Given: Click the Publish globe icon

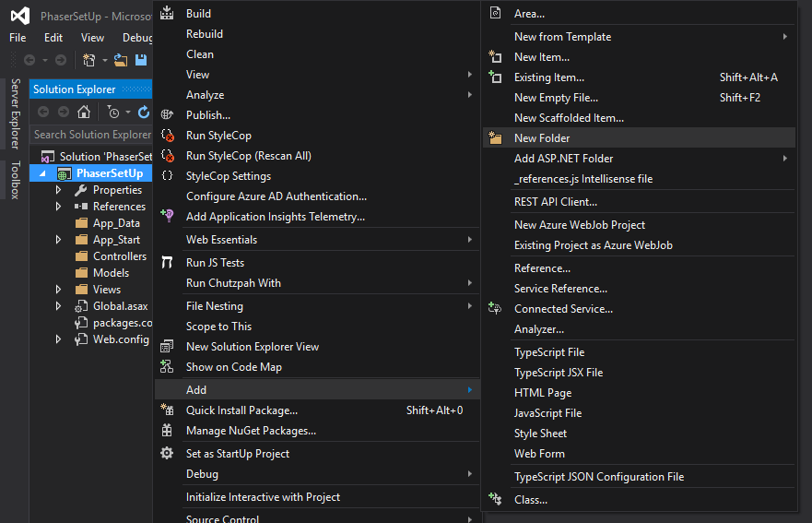Looking at the screenshot, I should point(167,114).
